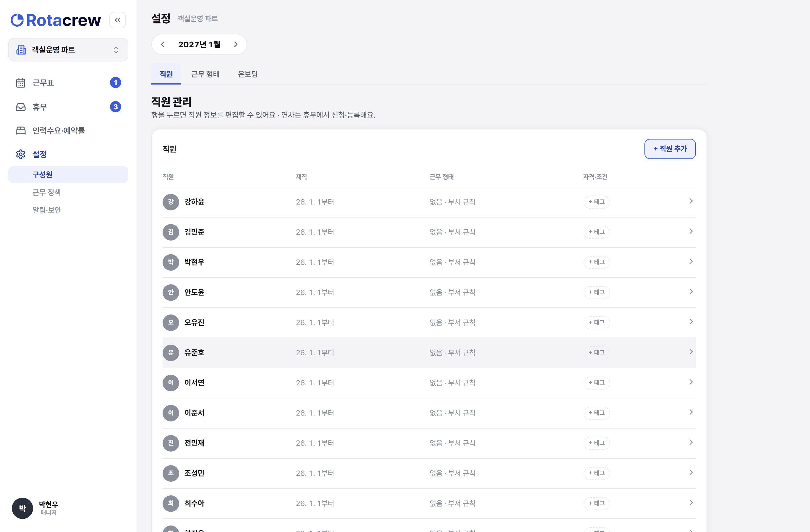Add a tag for 안도윤
This screenshot has height=532, width=810.
596,292
